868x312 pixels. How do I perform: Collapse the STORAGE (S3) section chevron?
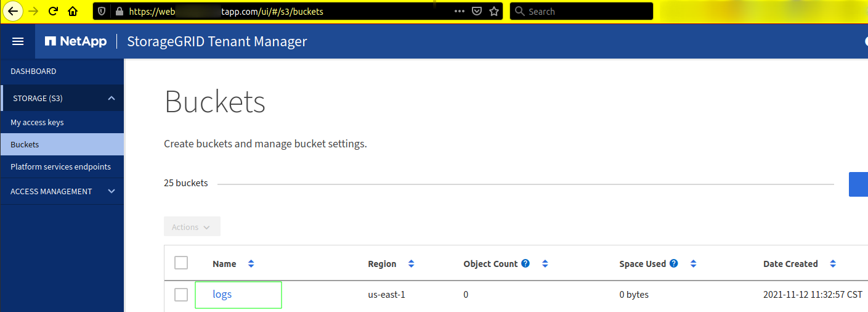pyautogui.click(x=112, y=98)
